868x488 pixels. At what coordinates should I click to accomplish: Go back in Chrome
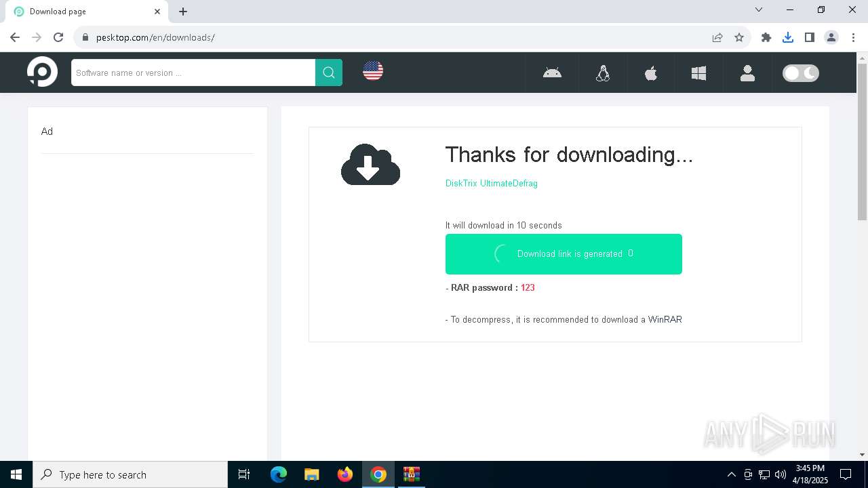coord(15,37)
